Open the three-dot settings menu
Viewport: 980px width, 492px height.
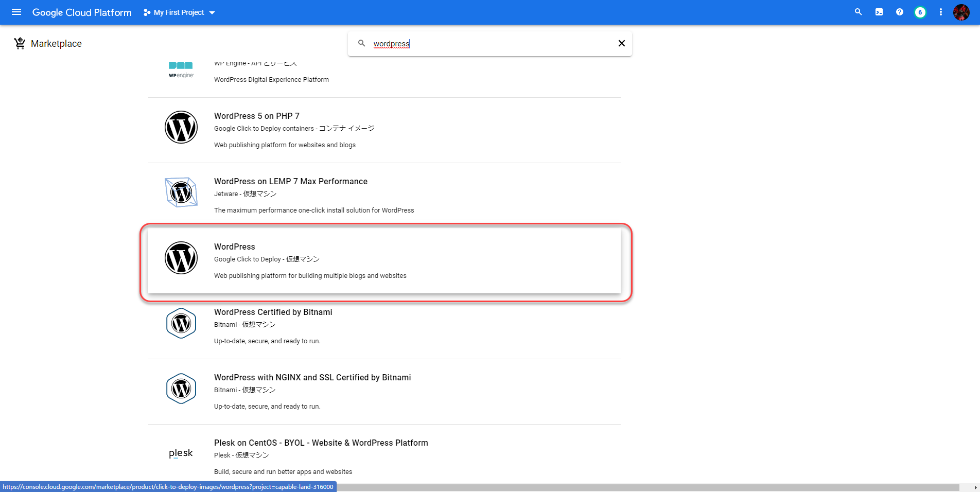point(941,12)
